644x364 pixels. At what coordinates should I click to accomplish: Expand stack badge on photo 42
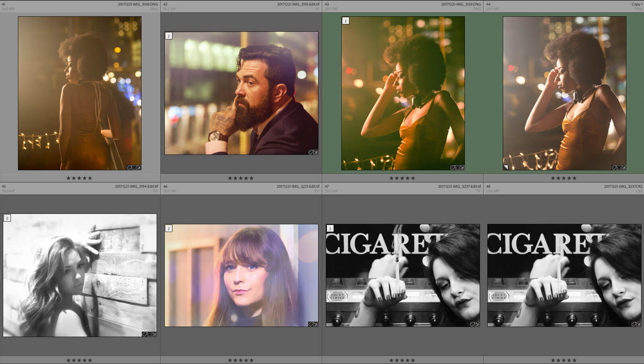[x=169, y=36]
